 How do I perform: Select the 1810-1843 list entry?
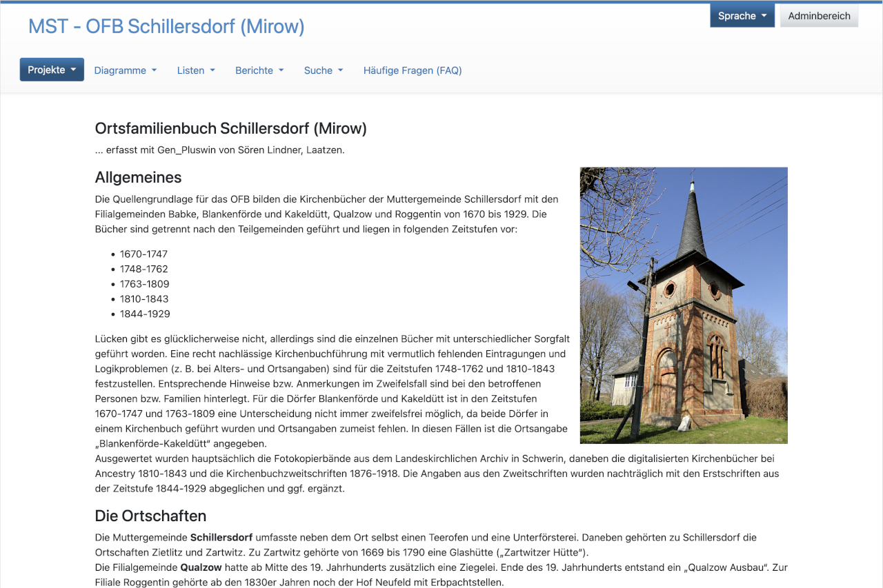point(144,298)
